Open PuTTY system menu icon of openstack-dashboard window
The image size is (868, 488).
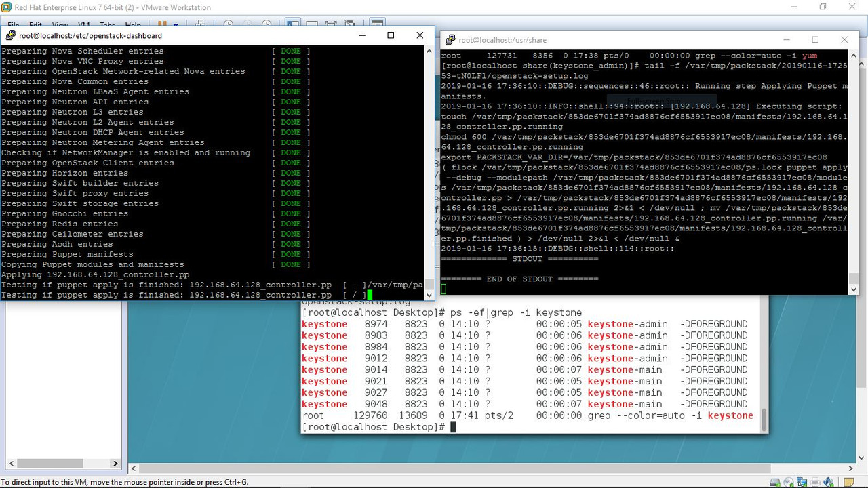point(10,35)
